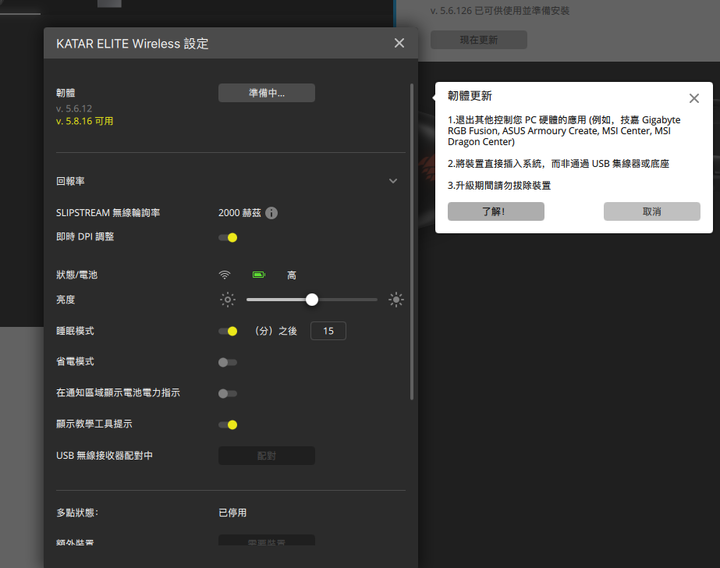Toggle 即時 DPI 調整 switch
Image resolution: width=720 pixels, height=568 pixels.
pos(228,237)
